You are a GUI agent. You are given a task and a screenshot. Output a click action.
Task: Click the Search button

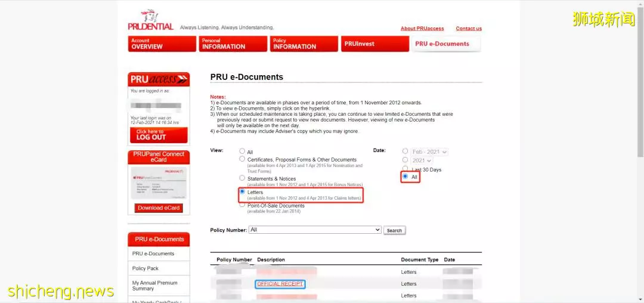point(394,230)
